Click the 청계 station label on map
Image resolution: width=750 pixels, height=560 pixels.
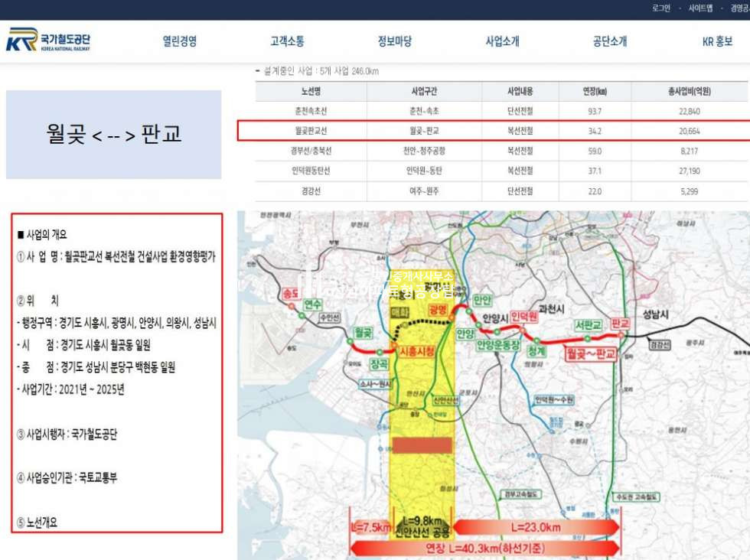(x=536, y=351)
